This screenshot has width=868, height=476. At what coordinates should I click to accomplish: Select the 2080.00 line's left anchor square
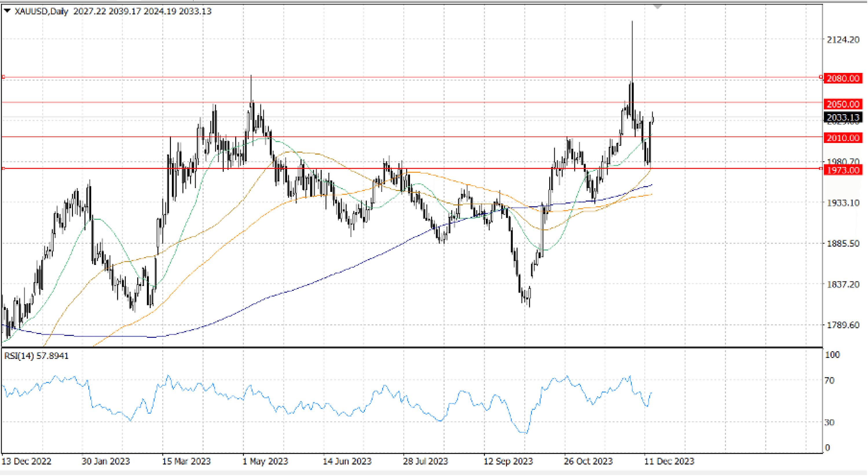coord(3,77)
